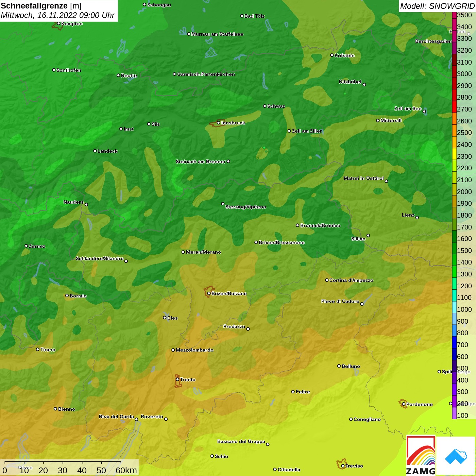The height and width of the screenshot is (476, 476).
Task: Click the Garmisch-Partenkirchen label
Action: [x=206, y=74]
